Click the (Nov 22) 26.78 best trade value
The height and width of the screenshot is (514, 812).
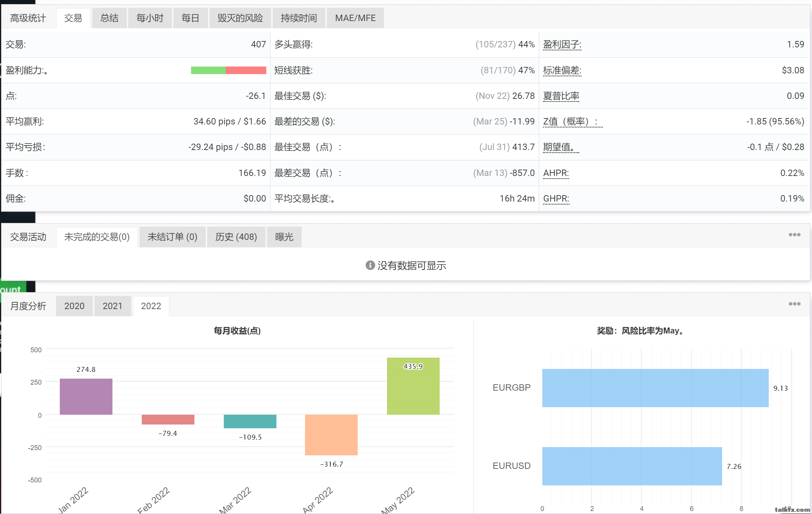[505, 96]
